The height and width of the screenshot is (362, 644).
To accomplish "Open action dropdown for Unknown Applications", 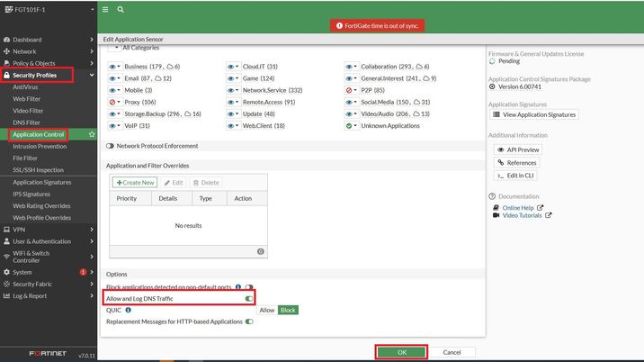I will click(351, 126).
